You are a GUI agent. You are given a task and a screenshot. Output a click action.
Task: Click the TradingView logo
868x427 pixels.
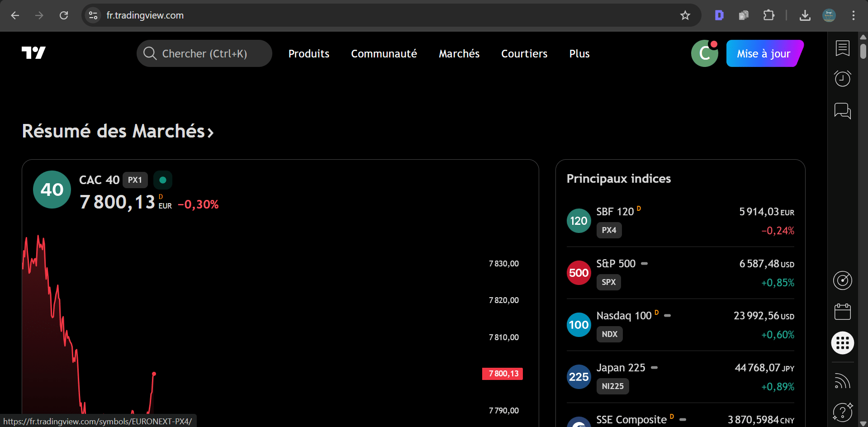(x=33, y=53)
